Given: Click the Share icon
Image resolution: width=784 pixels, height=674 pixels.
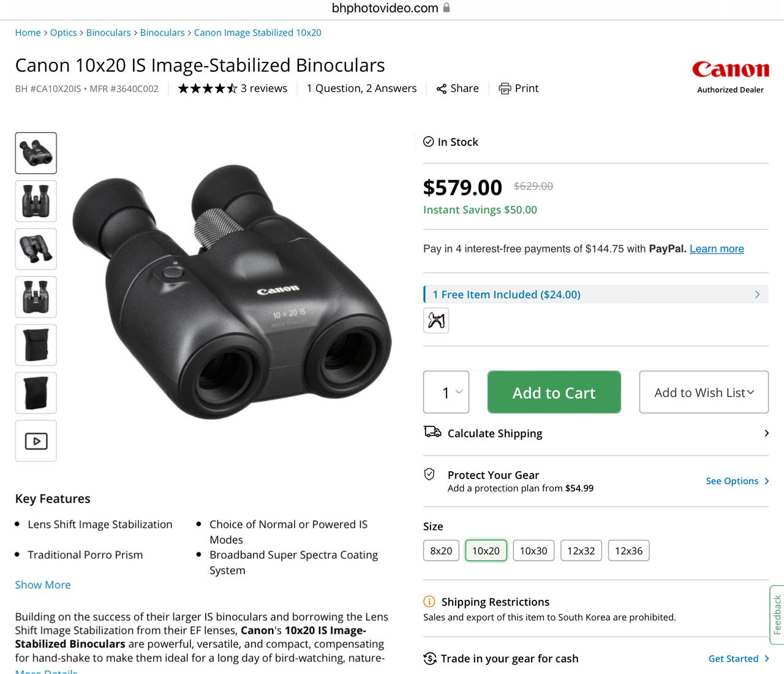Looking at the screenshot, I should (x=442, y=89).
